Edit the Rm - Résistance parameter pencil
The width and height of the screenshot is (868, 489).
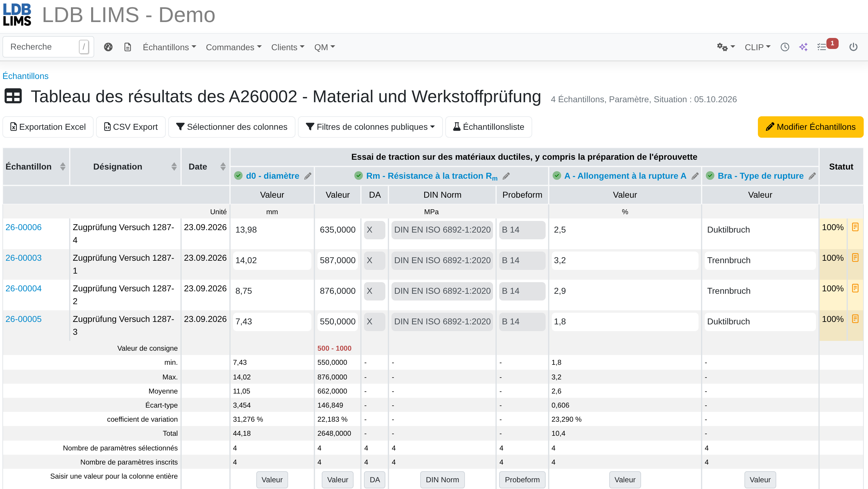coord(506,176)
